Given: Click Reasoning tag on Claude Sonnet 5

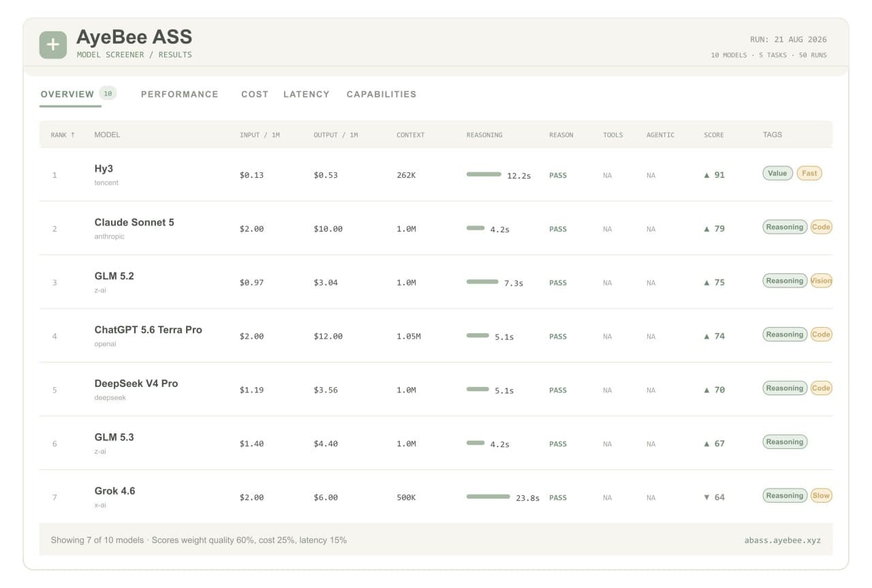Looking at the screenshot, I should (x=785, y=227).
